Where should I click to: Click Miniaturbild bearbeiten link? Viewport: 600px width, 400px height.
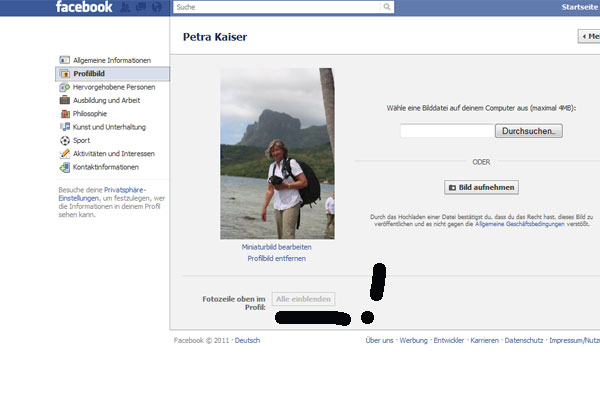(x=276, y=247)
